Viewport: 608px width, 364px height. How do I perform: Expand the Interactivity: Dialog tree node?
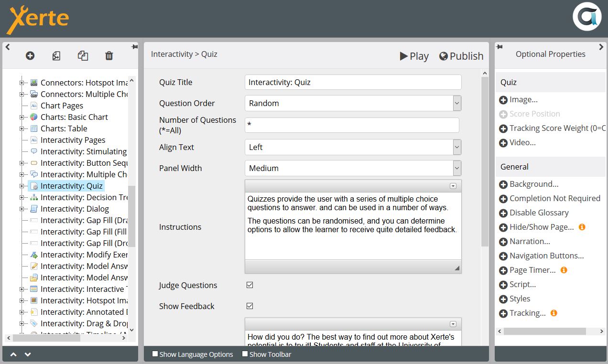click(22, 209)
